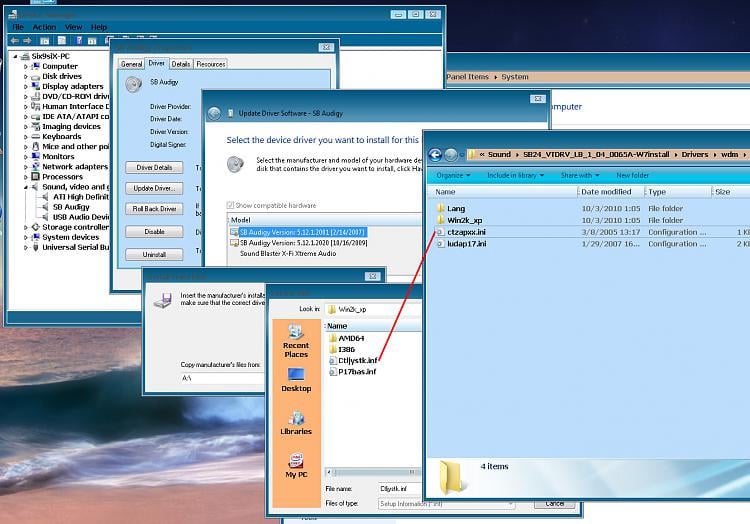Open the View menu in Device Manager

pyautogui.click(x=73, y=27)
